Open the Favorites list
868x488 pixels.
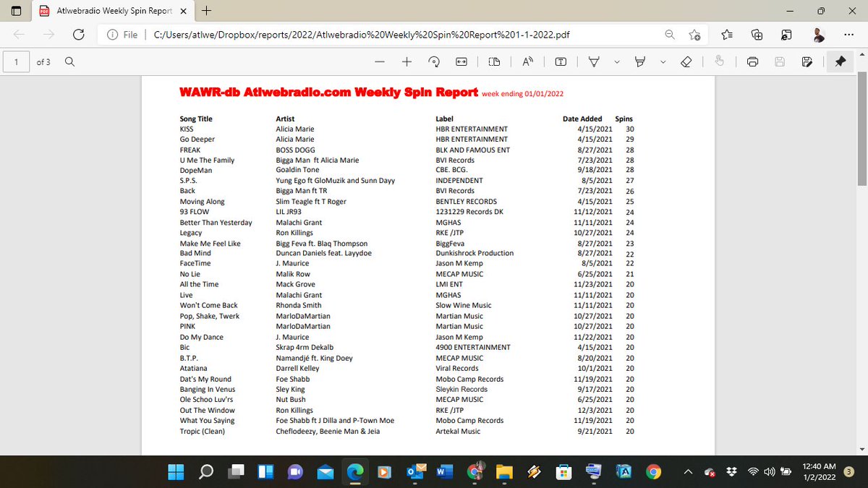[x=727, y=35]
